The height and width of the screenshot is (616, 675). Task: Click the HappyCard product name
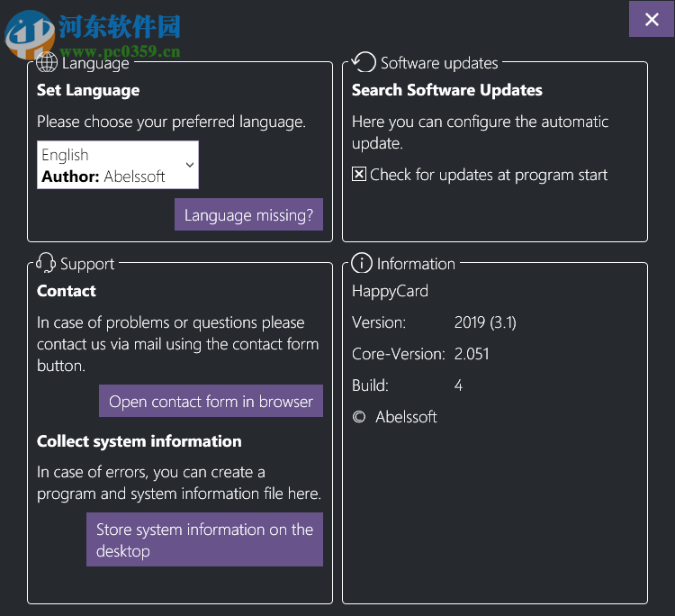(x=390, y=291)
